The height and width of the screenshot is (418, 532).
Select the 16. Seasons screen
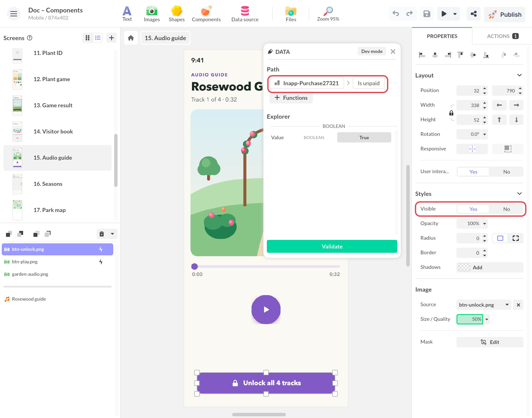(57, 184)
